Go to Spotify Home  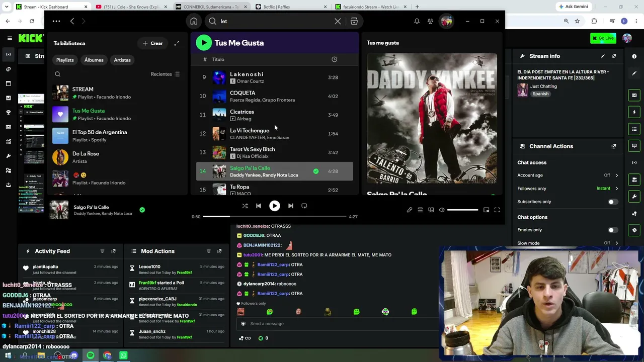[194, 21]
